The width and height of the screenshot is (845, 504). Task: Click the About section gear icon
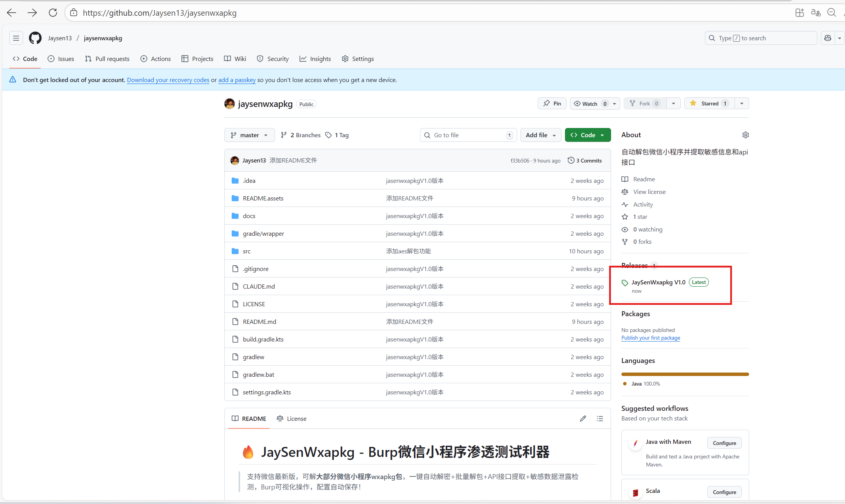point(745,135)
